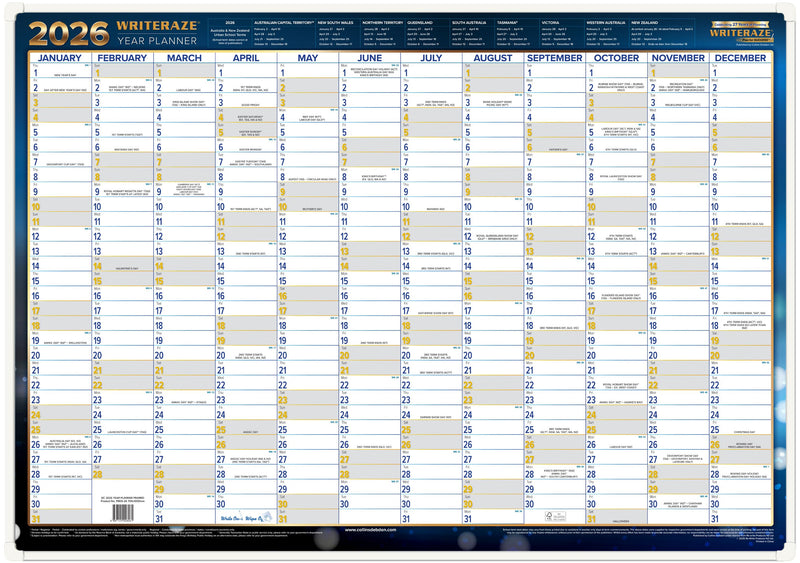The image size is (800, 563).
Task: Select the SEPTEMBER month header
Action: pos(554,58)
